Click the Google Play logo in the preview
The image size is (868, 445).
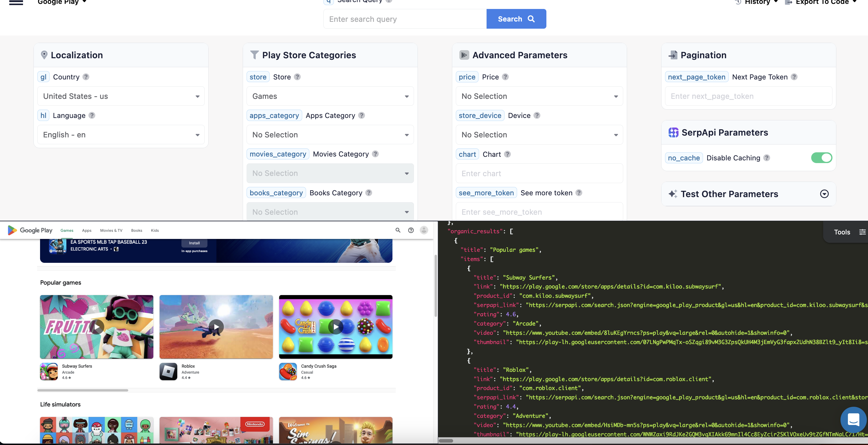(x=30, y=230)
